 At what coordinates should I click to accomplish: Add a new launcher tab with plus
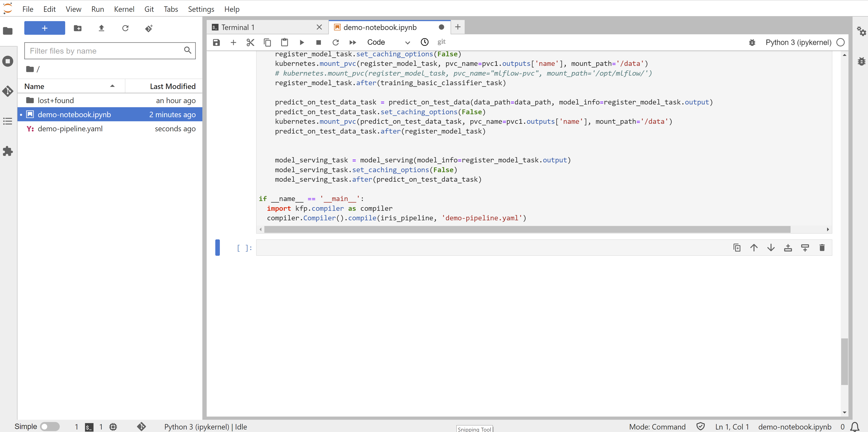click(x=458, y=27)
